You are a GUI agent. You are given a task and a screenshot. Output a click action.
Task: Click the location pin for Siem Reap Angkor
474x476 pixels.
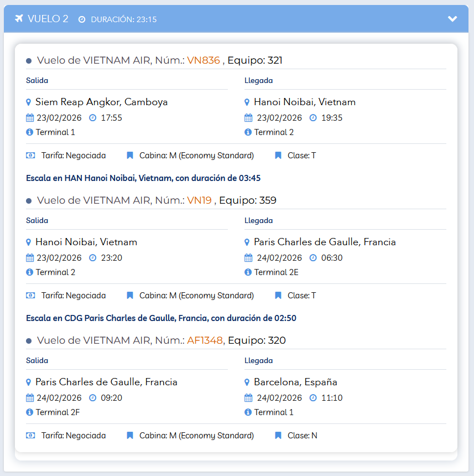pyautogui.click(x=29, y=102)
